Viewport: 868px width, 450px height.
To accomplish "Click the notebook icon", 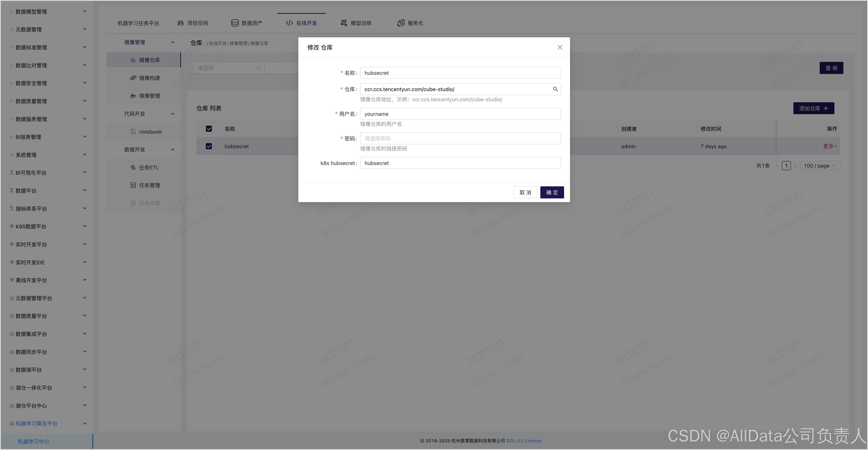I will tap(133, 132).
